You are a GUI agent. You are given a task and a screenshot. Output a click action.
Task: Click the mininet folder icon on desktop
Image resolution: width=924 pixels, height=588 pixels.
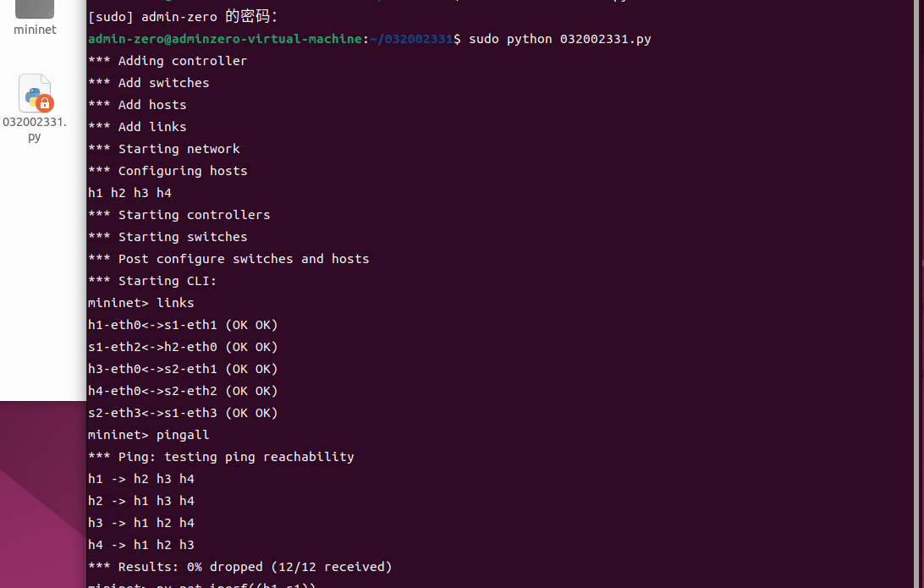point(35,8)
